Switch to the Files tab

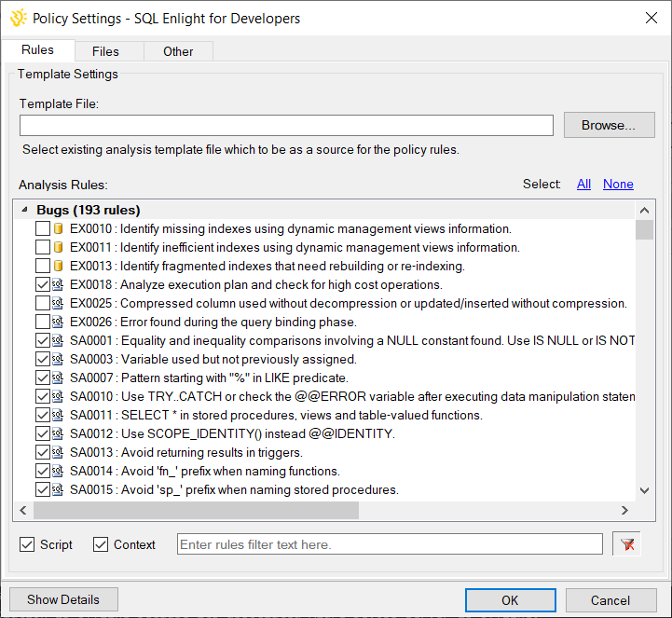click(x=105, y=51)
